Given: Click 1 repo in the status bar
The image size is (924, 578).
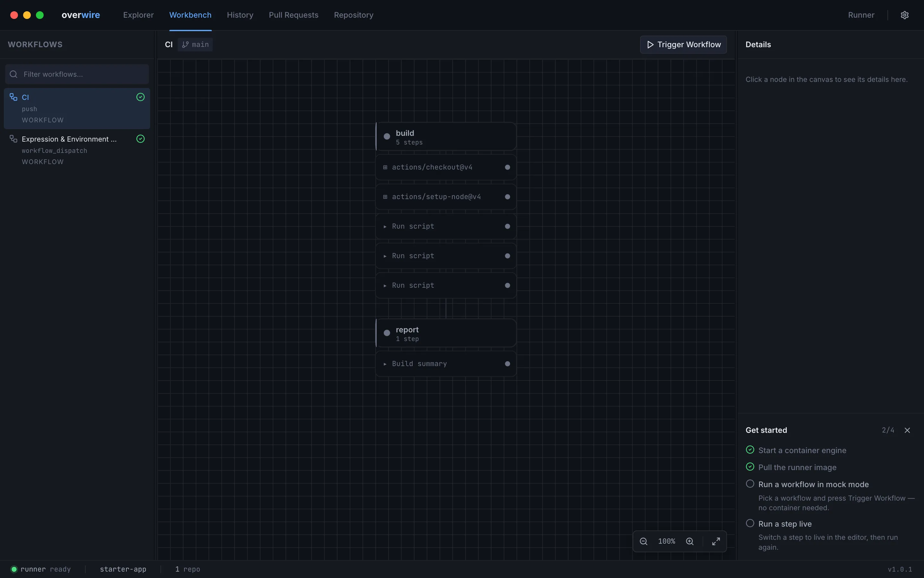Looking at the screenshot, I should click(x=187, y=569).
